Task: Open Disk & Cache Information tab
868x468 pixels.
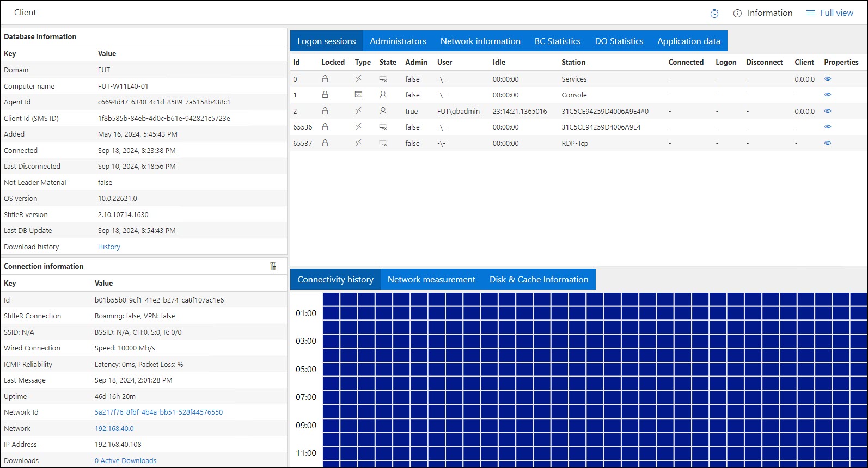Action: [x=539, y=280]
